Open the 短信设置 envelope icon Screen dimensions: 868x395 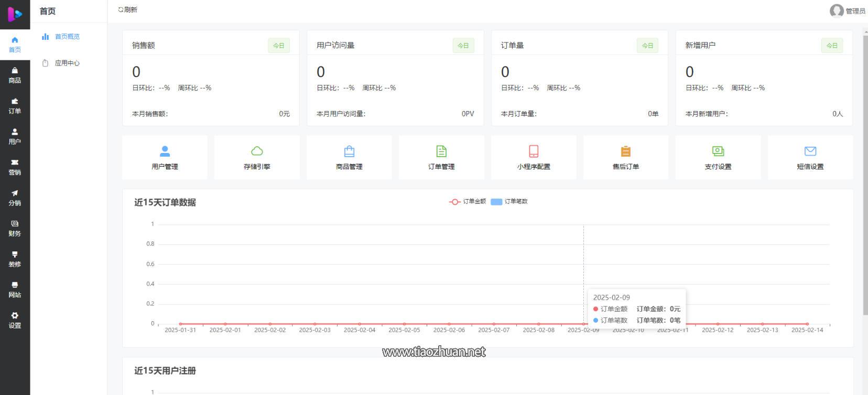810,151
